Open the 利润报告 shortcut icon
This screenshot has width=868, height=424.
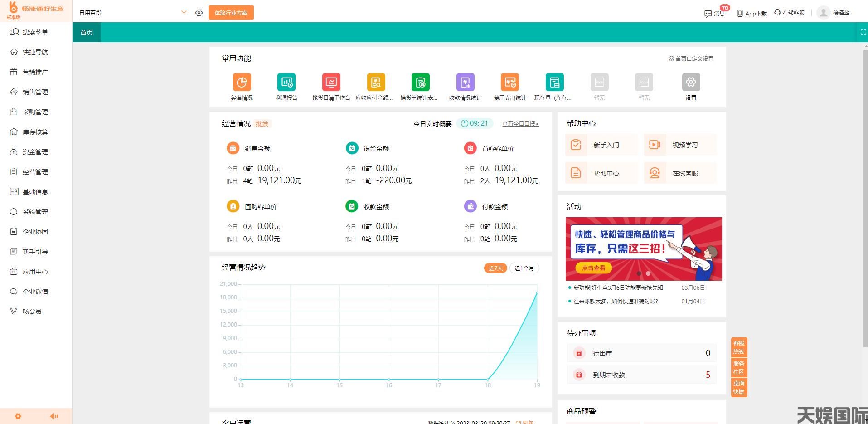(x=286, y=82)
